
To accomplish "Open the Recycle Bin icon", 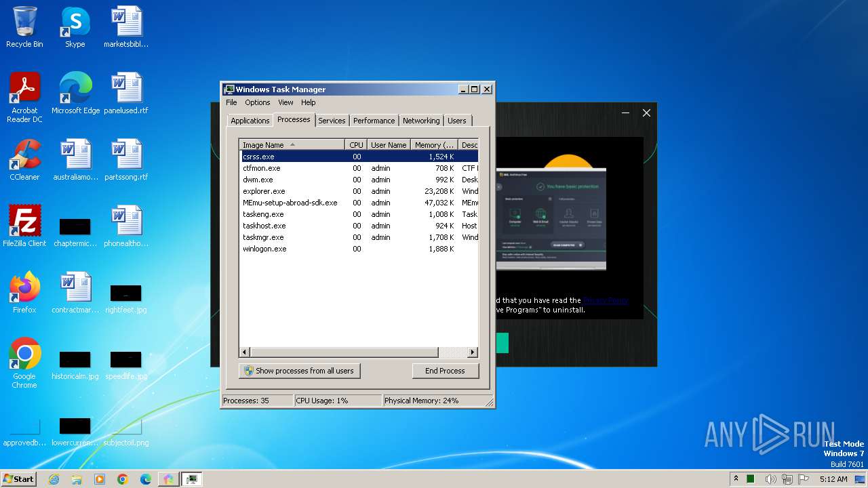I will 24,27.
